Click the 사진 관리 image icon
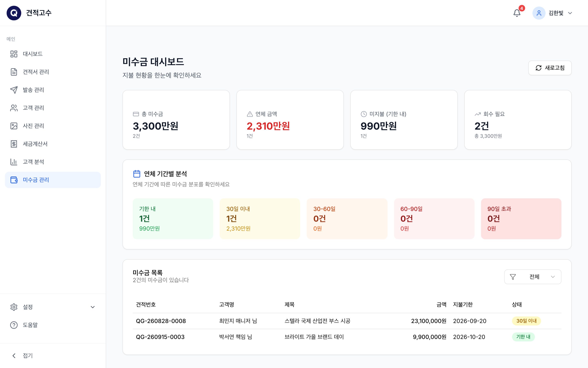 pyautogui.click(x=14, y=126)
